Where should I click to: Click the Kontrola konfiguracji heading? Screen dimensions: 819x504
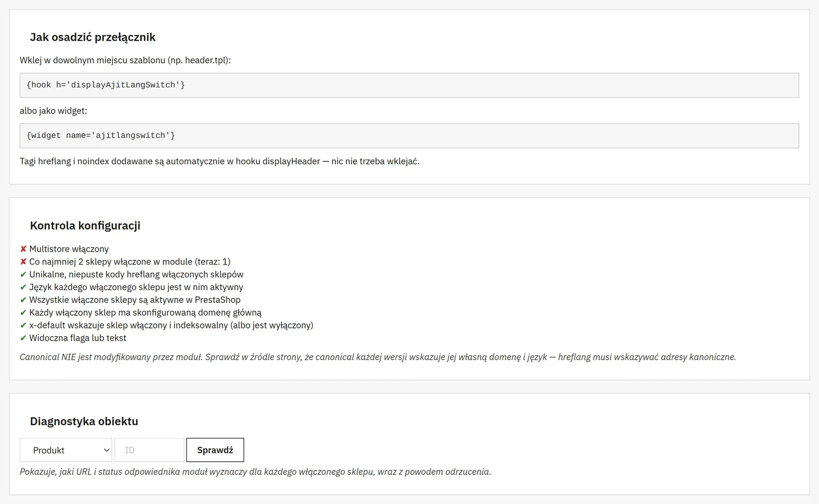(x=85, y=226)
